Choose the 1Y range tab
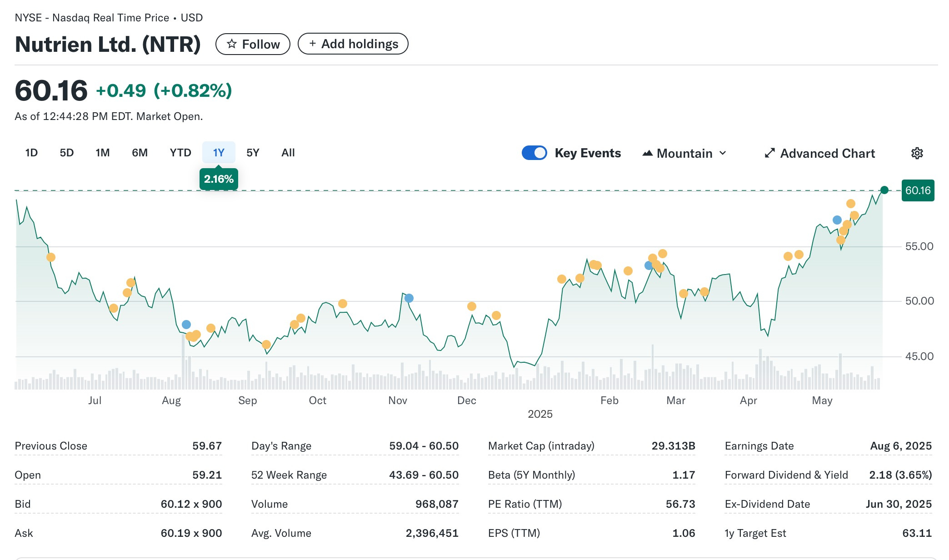 (x=219, y=153)
